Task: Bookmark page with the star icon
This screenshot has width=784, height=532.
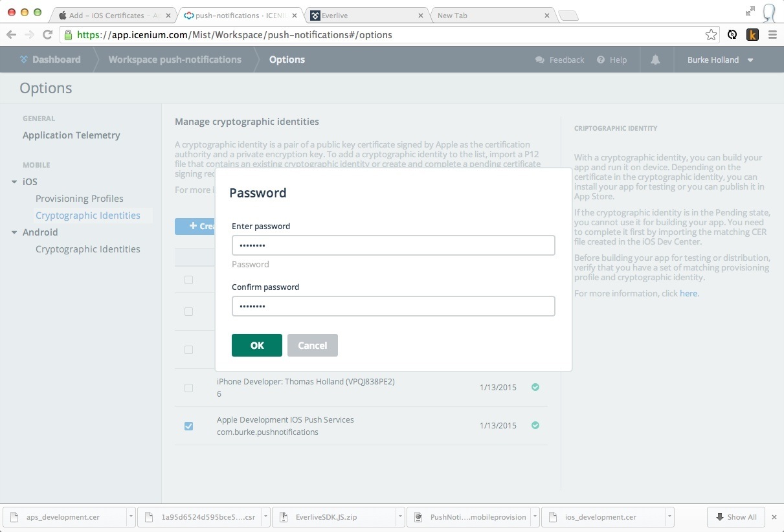Action: pos(711,35)
